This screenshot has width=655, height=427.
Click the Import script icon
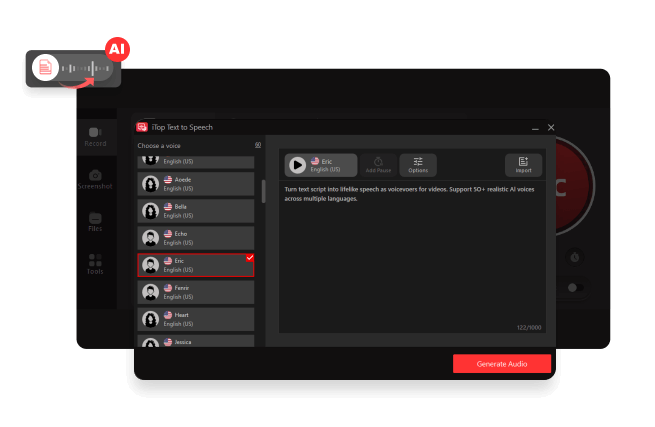pyautogui.click(x=523, y=161)
